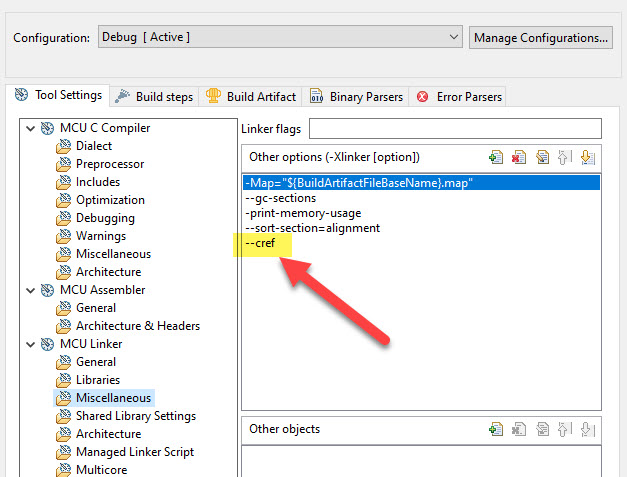Click the Delete icon in Other options
627x477 pixels.
pyautogui.click(x=518, y=157)
